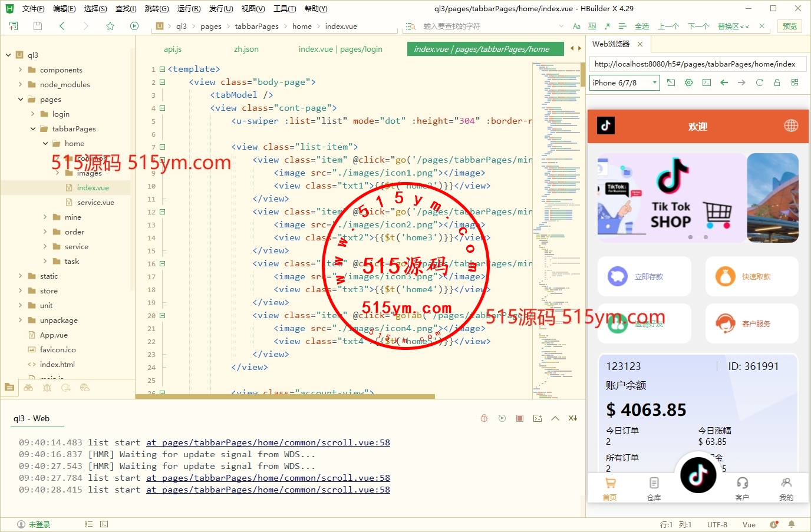Click the save file floppy disk icon
This screenshot has height=532, width=811.
pos(38,26)
